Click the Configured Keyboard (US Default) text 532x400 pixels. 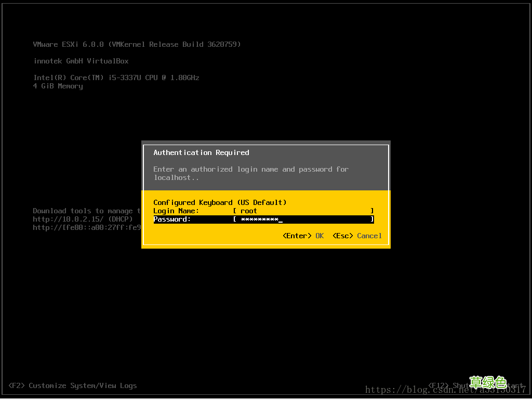pyautogui.click(x=220, y=202)
